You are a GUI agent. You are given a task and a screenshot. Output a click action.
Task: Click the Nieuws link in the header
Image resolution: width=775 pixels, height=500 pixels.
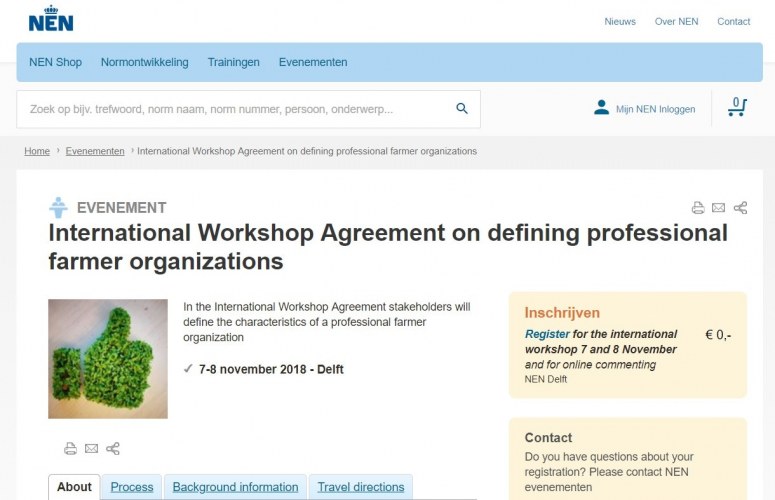tap(620, 22)
